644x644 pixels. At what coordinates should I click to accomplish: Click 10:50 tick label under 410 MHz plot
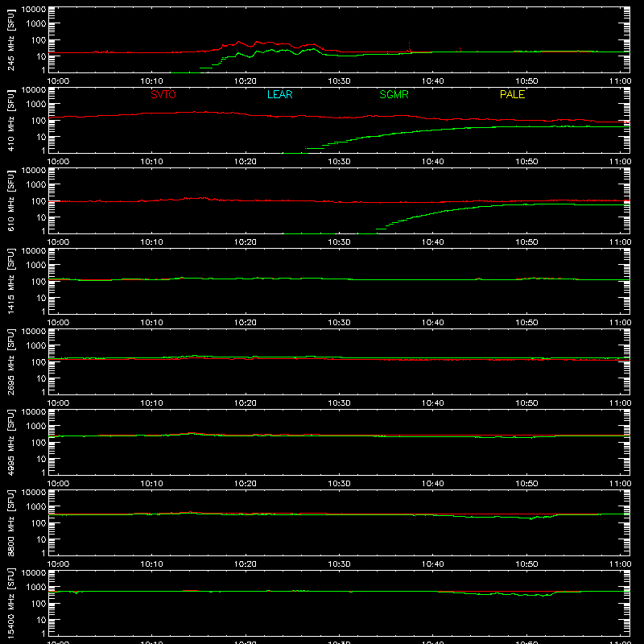pyautogui.click(x=526, y=162)
